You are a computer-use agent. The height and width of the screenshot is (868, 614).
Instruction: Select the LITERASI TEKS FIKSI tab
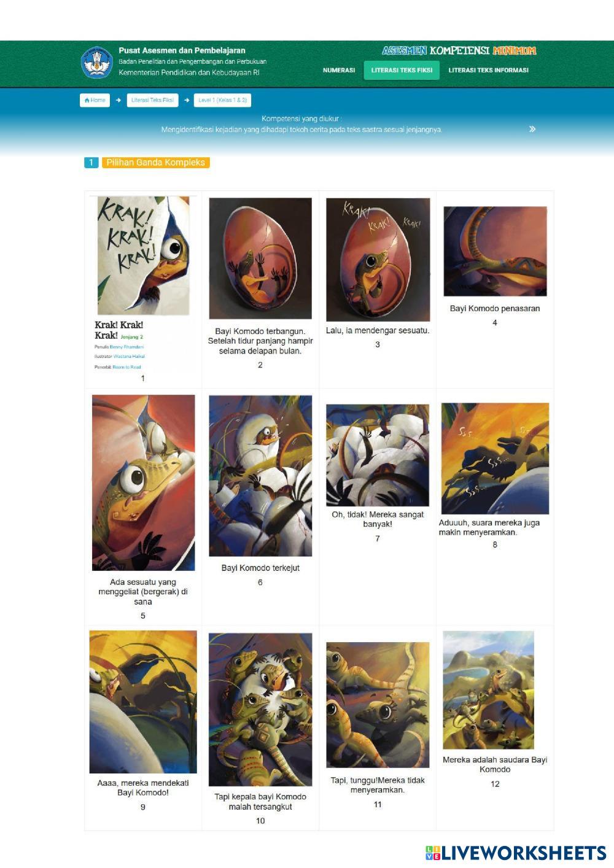click(x=402, y=70)
